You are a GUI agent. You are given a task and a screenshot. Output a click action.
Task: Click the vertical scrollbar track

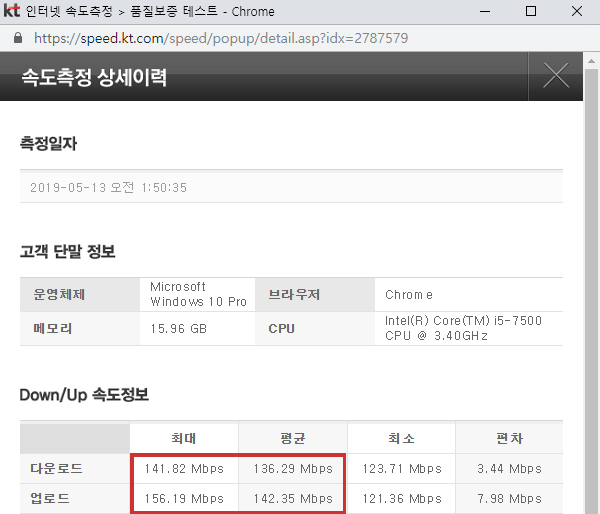591,291
